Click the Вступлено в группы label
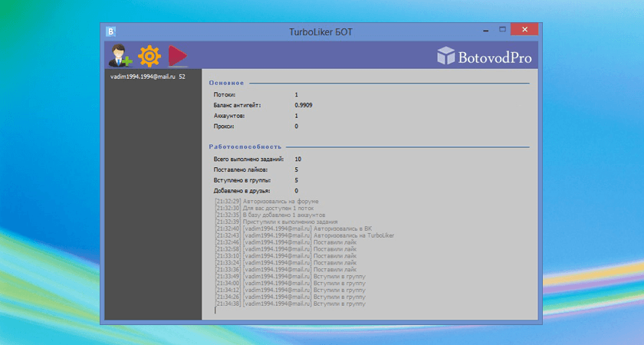This screenshot has height=345, width=644. (x=242, y=180)
